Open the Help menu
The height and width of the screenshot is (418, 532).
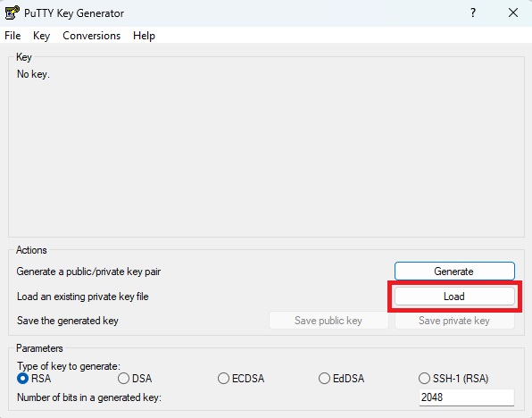coord(144,36)
